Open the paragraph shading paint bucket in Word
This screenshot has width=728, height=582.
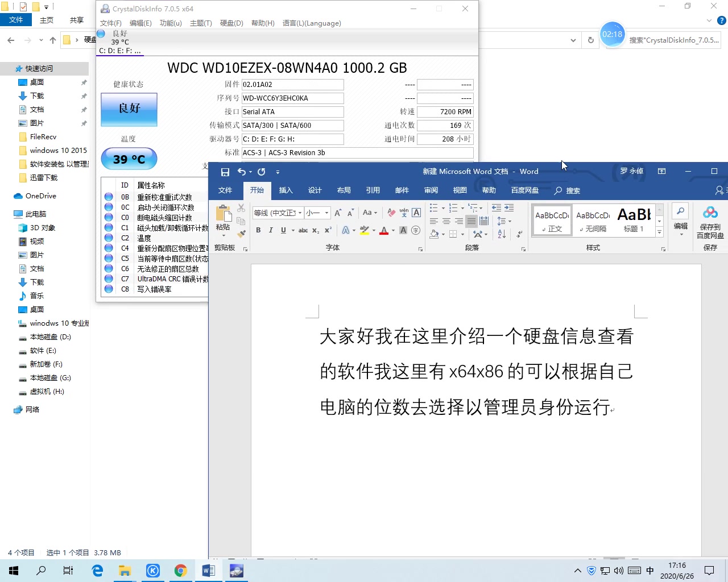[x=434, y=234]
